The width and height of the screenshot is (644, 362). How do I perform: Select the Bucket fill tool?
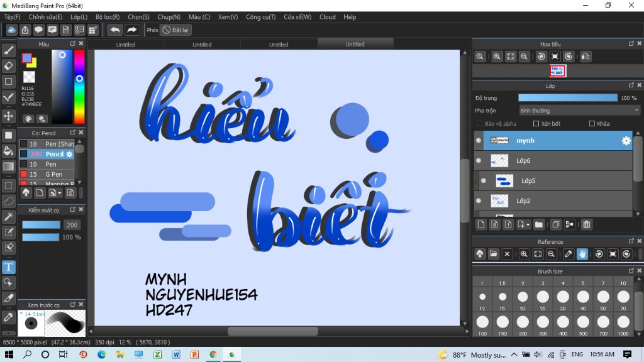[9, 151]
